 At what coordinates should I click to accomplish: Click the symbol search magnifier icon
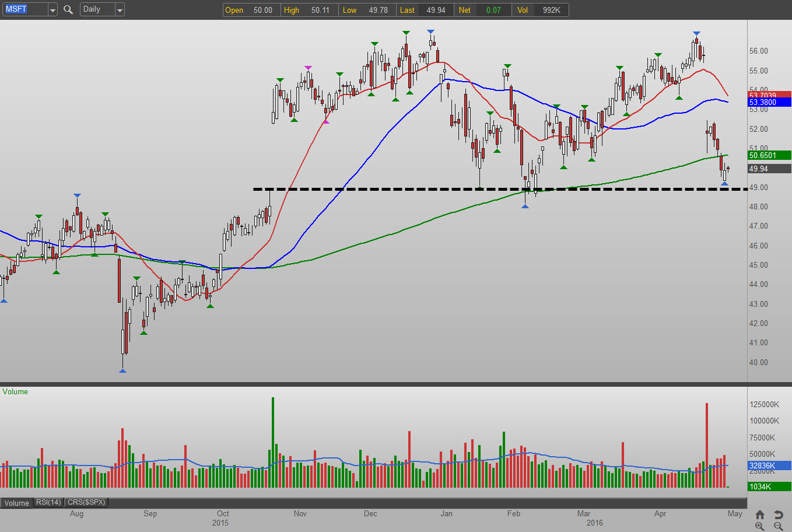68,9
